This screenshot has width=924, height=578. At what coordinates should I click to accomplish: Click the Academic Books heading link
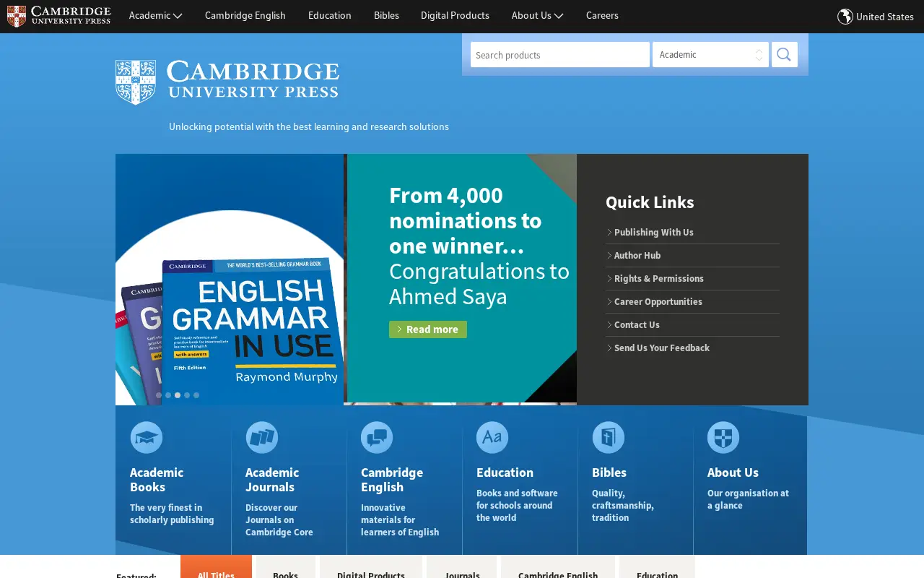point(157,480)
